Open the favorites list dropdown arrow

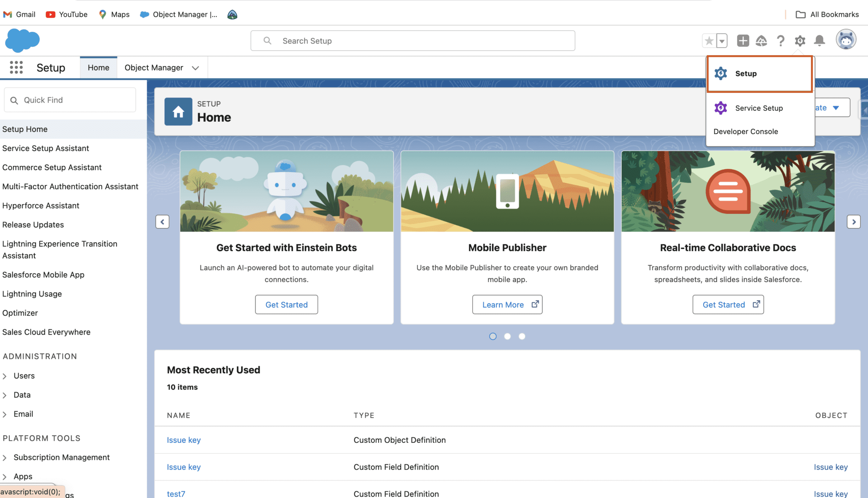(721, 40)
